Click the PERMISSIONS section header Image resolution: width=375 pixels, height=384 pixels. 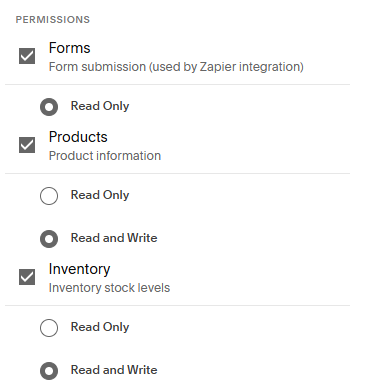(x=53, y=20)
